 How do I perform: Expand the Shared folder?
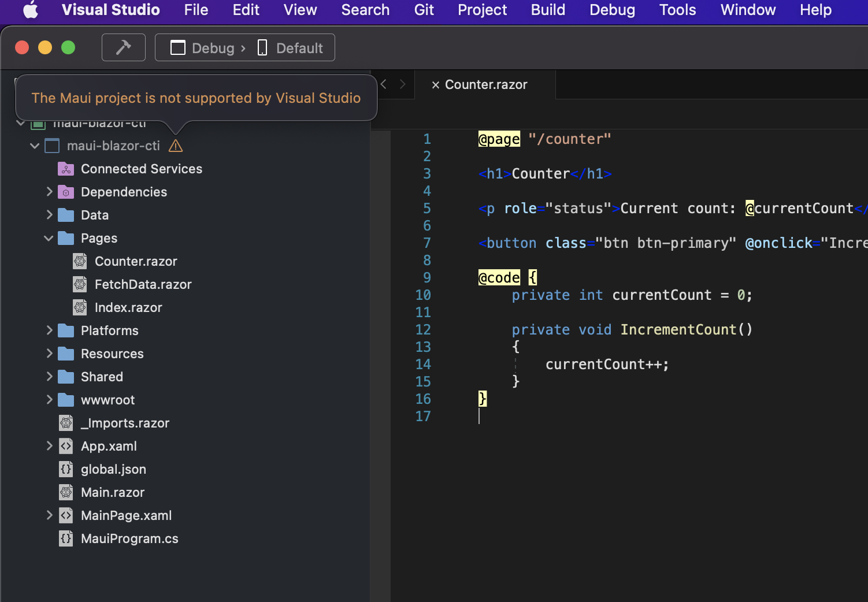pos(49,377)
